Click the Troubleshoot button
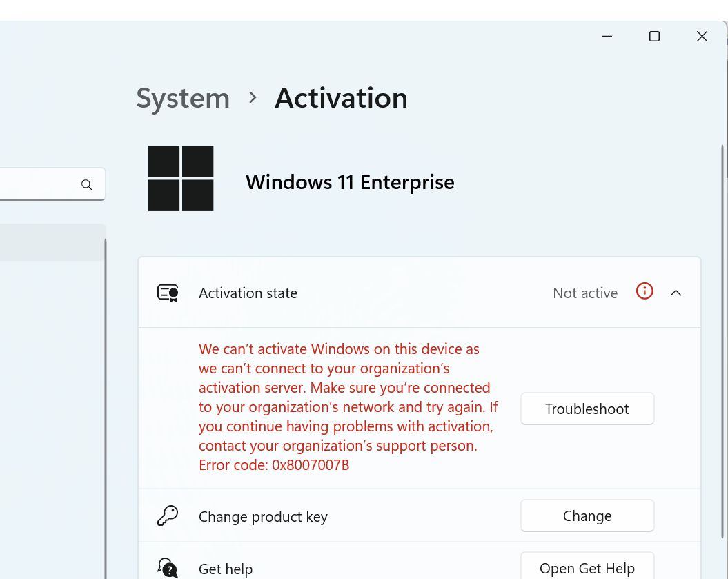Screen dimensions: 728x579 pyautogui.click(x=587, y=409)
